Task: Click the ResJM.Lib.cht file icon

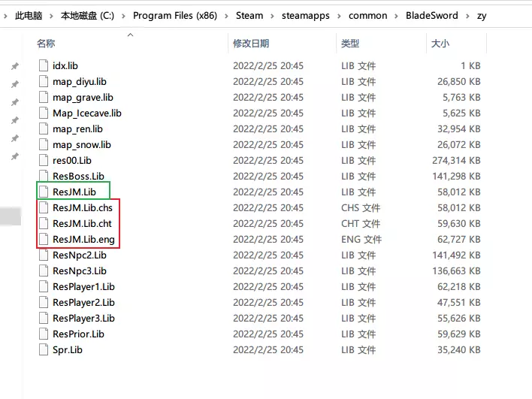Action: (x=44, y=223)
